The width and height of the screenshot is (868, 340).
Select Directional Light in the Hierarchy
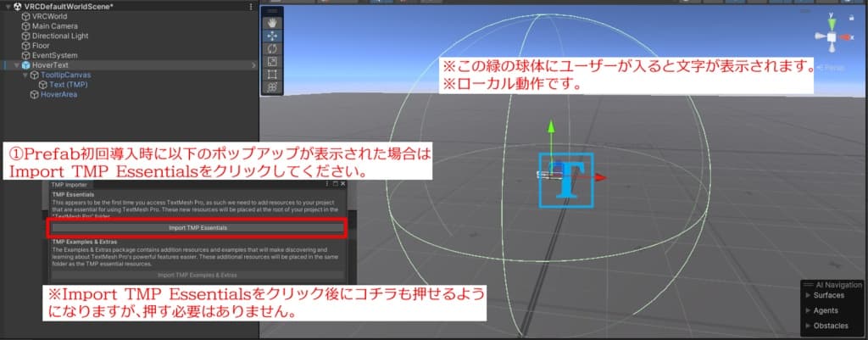pos(60,36)
